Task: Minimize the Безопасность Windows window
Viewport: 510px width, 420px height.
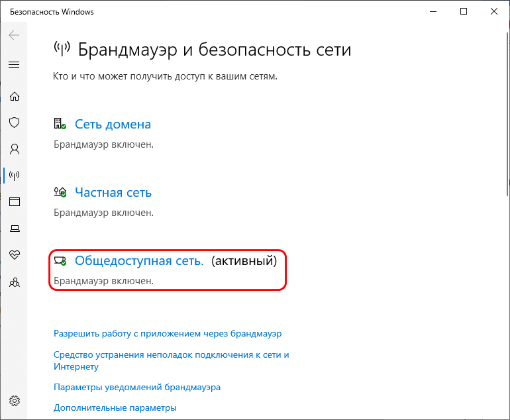Action: tap(433, 11)
